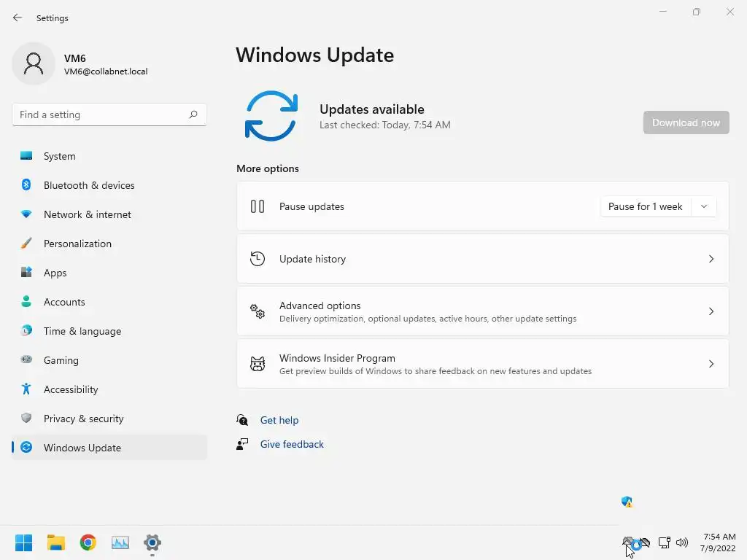Go back with the Settings back arrow
Screen dimensions: 747x560
18,17
